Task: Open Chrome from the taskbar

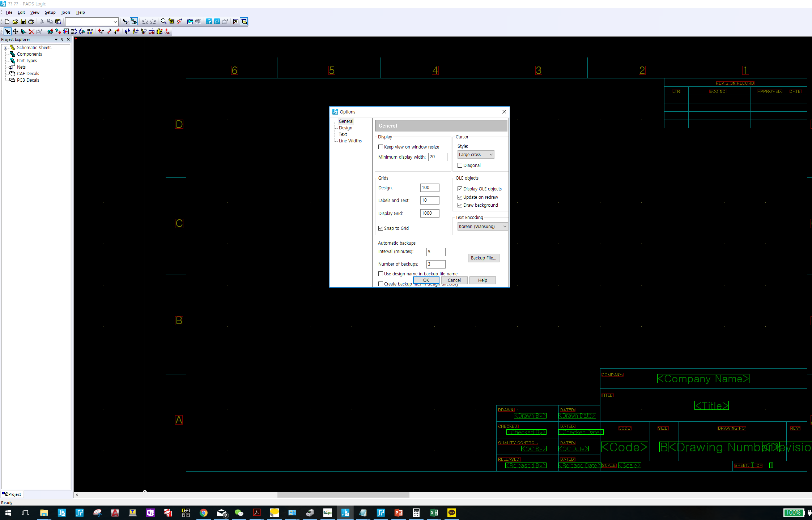Action: click(x=204, y=513)
